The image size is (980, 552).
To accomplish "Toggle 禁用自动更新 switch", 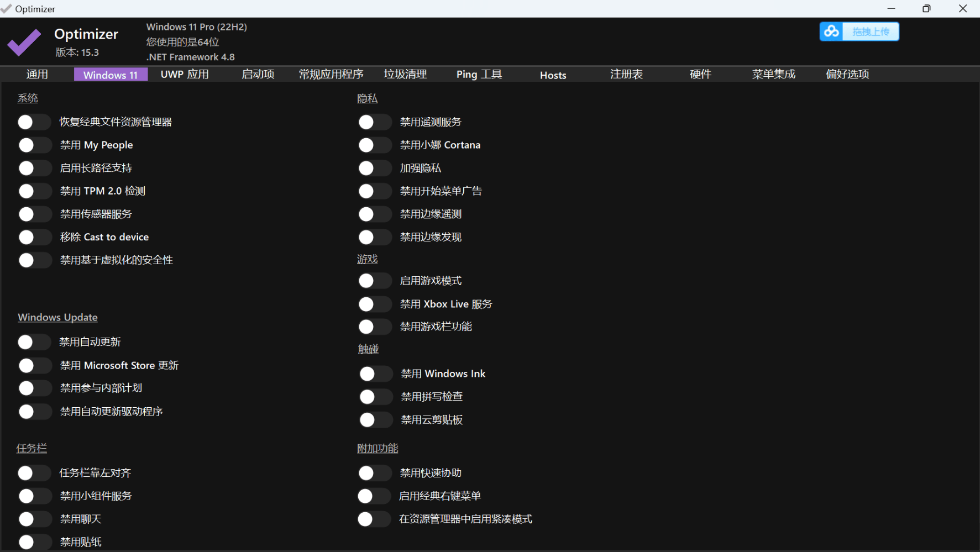I will [34, 342].
